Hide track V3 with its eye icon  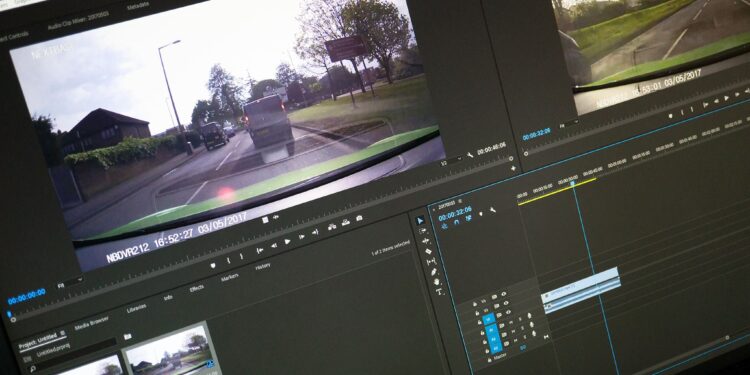504,294
